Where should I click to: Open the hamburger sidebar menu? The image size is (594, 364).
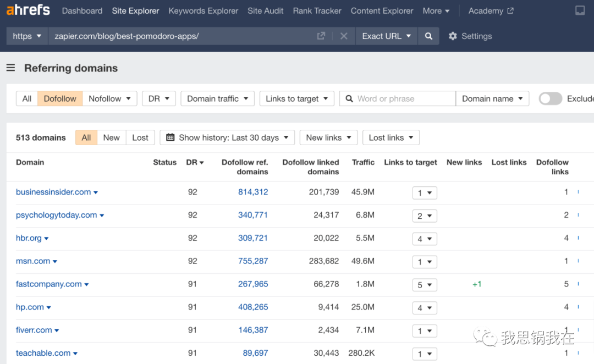[10, 68]
